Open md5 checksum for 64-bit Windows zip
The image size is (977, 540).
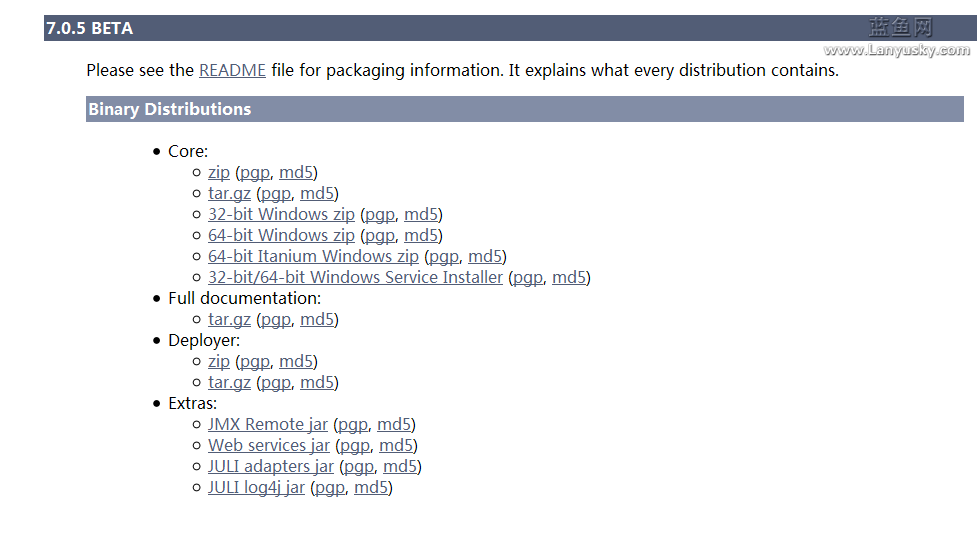point(421,235)
